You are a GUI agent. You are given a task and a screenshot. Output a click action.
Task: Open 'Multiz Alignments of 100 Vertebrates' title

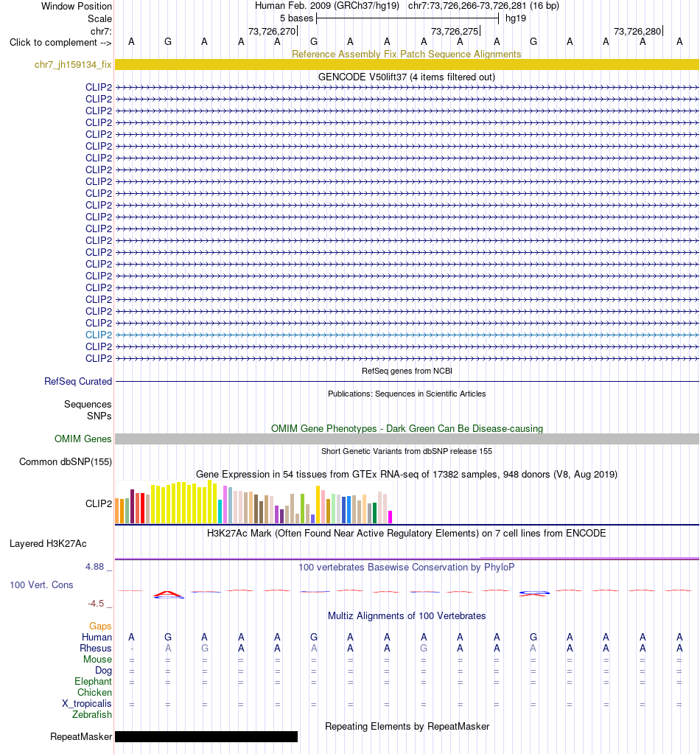pos(407,616)
